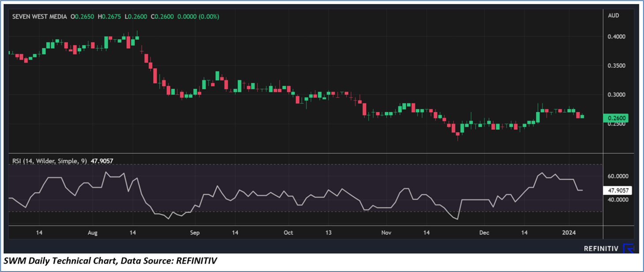Click the Dec label on the time axis

coord(485,233)
